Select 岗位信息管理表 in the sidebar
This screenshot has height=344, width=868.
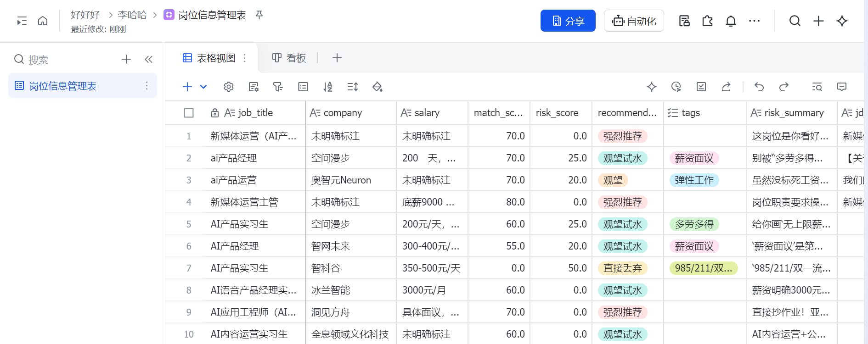[83, 86]
